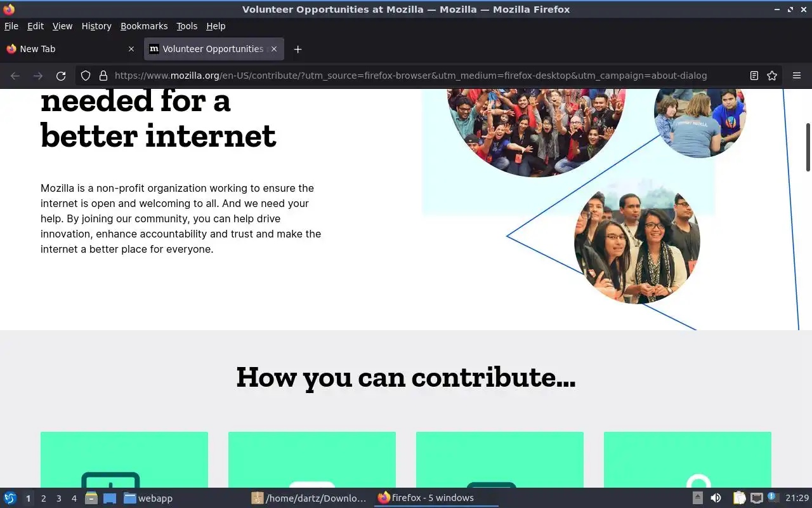Open the View menu

[62, 26]
